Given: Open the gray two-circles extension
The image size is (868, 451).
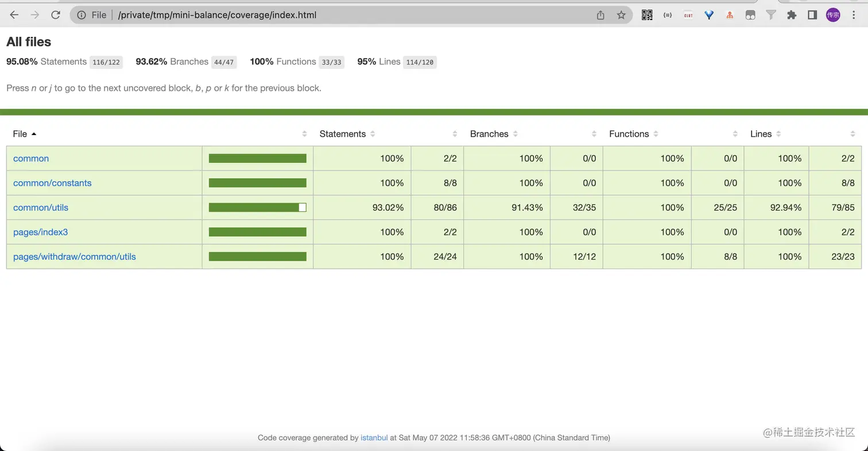Looking at the screenshot, I should [x=750, y=15].
